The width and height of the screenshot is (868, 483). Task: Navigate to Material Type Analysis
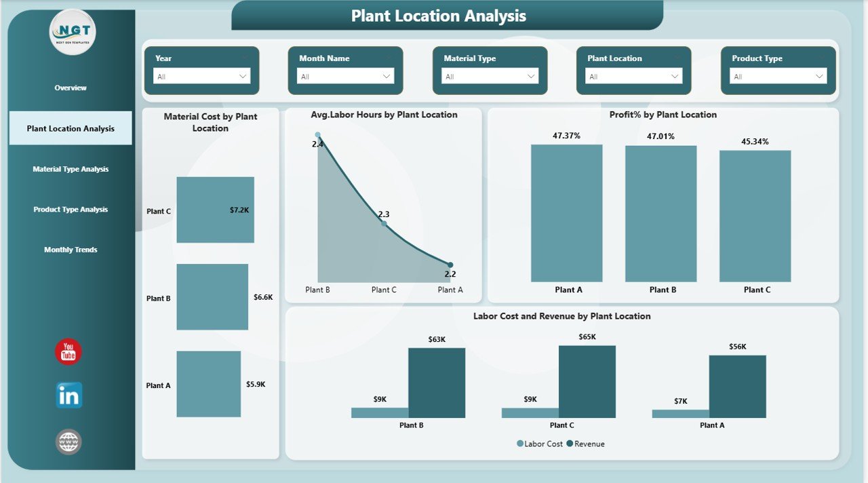[x=71, y=169]
